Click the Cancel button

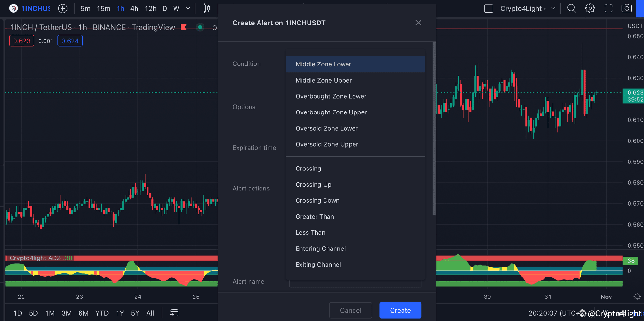click(350, 310)
